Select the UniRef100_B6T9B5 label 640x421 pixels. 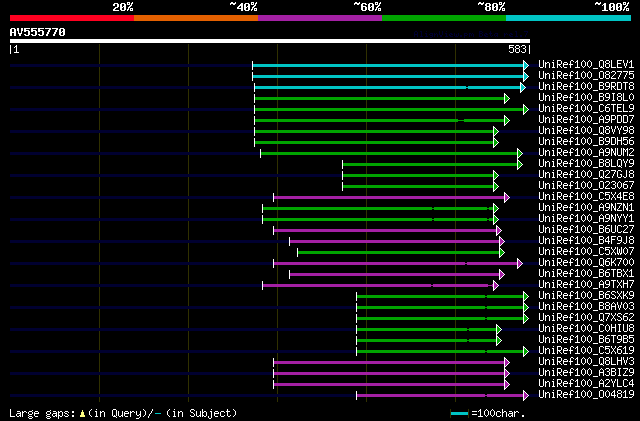point(586,340)
